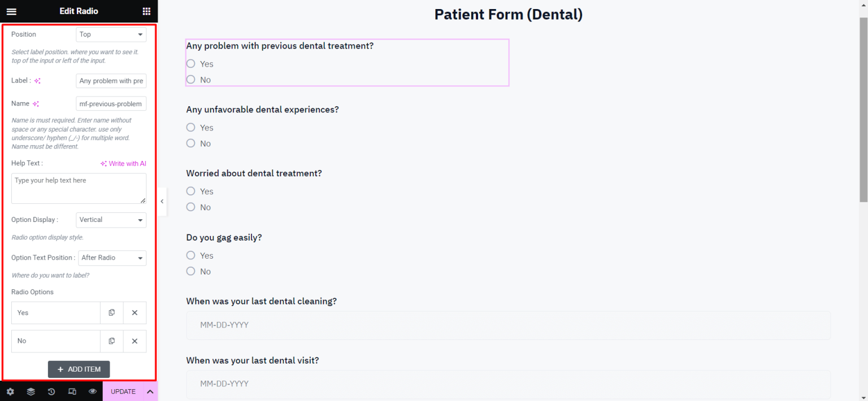Open the Navigator layers icon
The width and height of the screenshot is (868, 401).
pyautogui.click(x=31, y=391)
